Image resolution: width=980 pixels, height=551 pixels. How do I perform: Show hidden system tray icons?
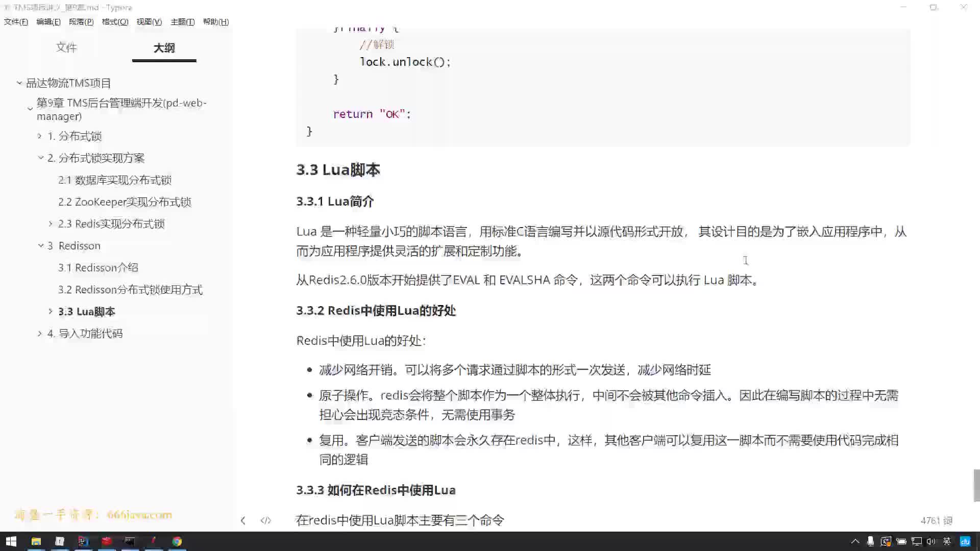(x=855, y=541)
